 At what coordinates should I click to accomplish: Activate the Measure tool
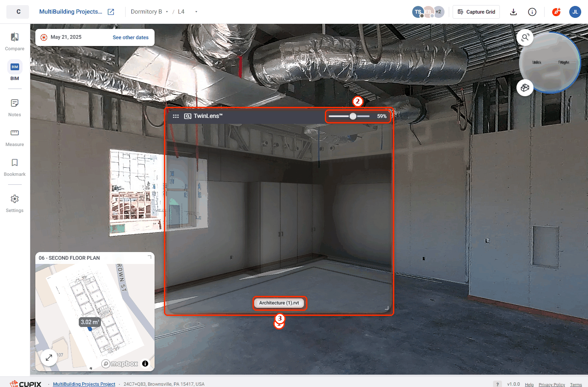(x=14, y=138)
